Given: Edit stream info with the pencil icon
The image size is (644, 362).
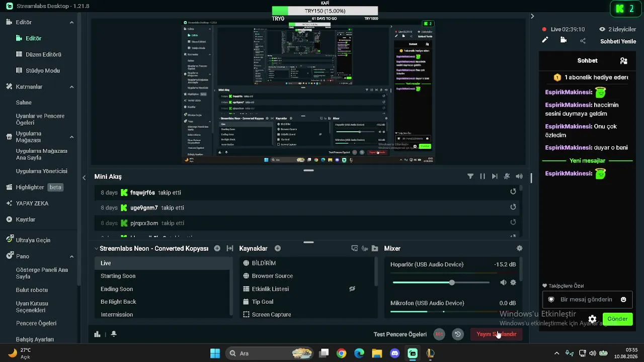Looking at the screenshot, I should pyautogui.click(x=545, y=40).
